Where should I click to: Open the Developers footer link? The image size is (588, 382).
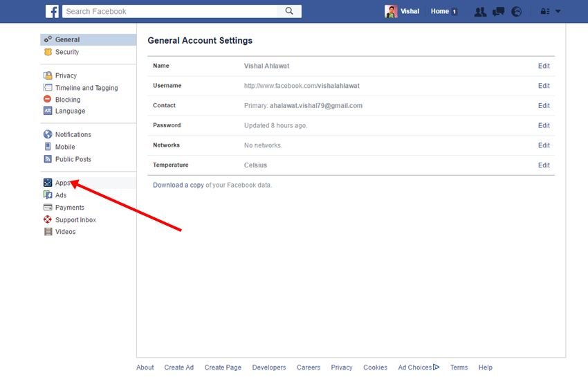point(269,367)
